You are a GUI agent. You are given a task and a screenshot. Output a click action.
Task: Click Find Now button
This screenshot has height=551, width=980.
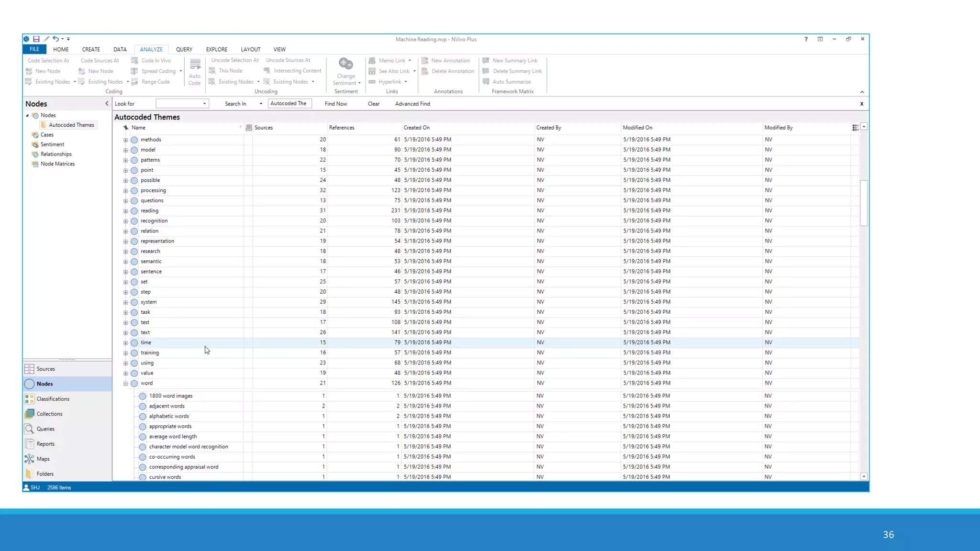click(336, 104)
